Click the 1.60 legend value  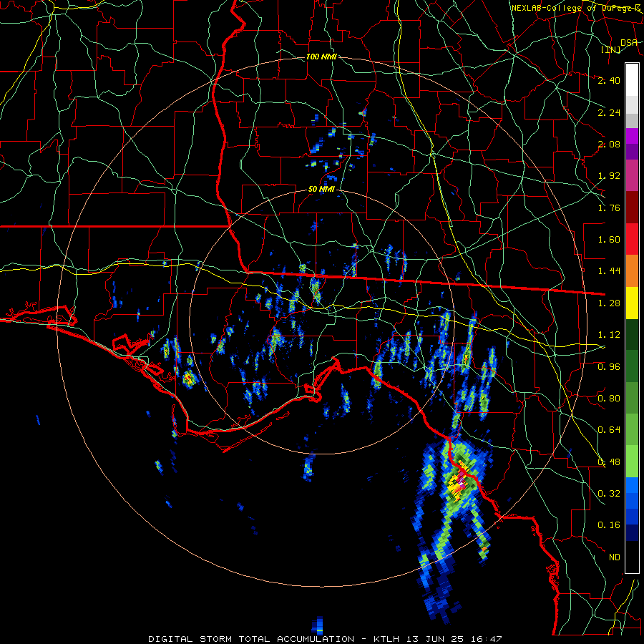[609, 240]
